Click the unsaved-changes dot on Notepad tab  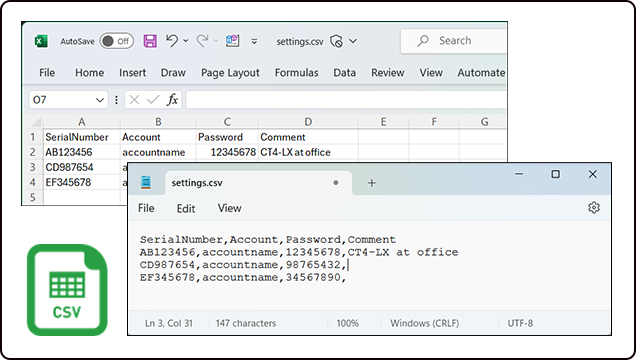[x=336, y=183]
